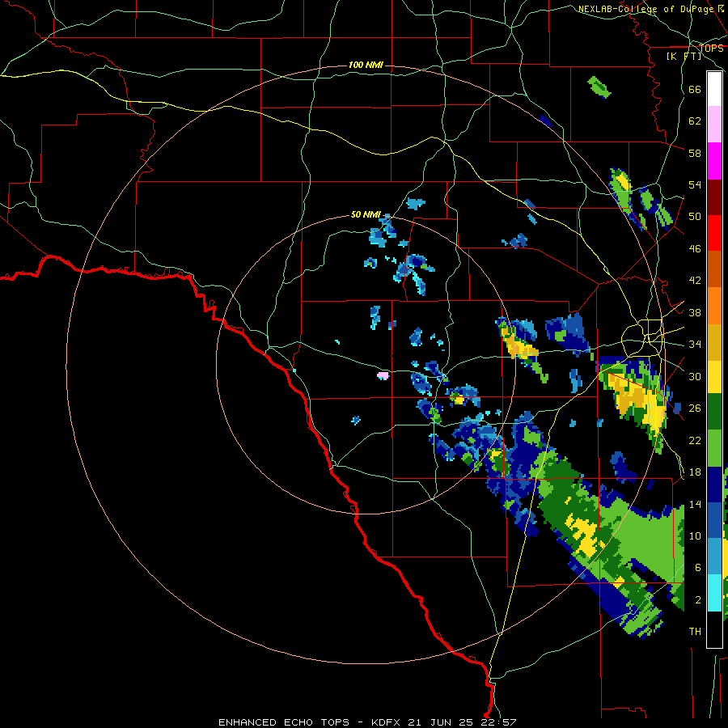This screenshot has width=728, height=728.
Task: Click the "30" legend value
Action: (x=695, y=376)
